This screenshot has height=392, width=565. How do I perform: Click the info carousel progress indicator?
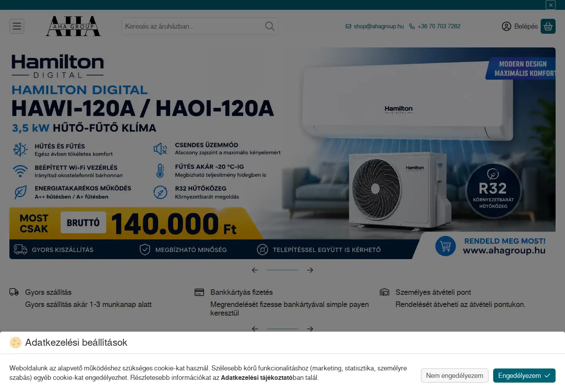282,329
